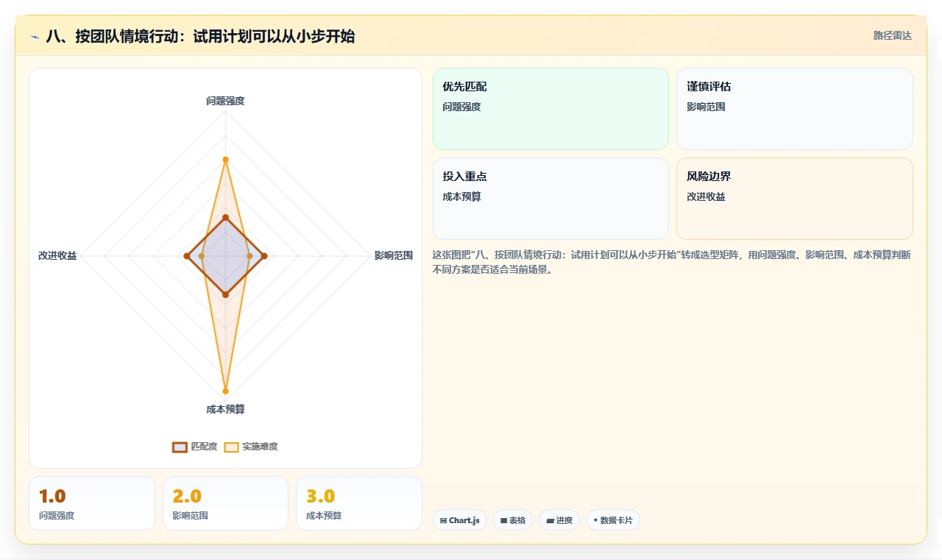Click the 3.0 成本预算 stat card
The height and width of the screenshot is (560, 942).
pos(359,503)
